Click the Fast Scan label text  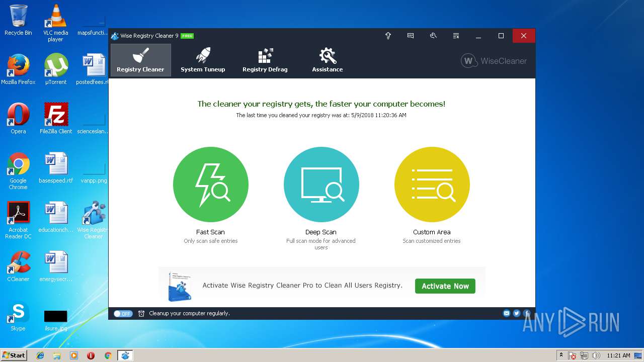point(210,232)
